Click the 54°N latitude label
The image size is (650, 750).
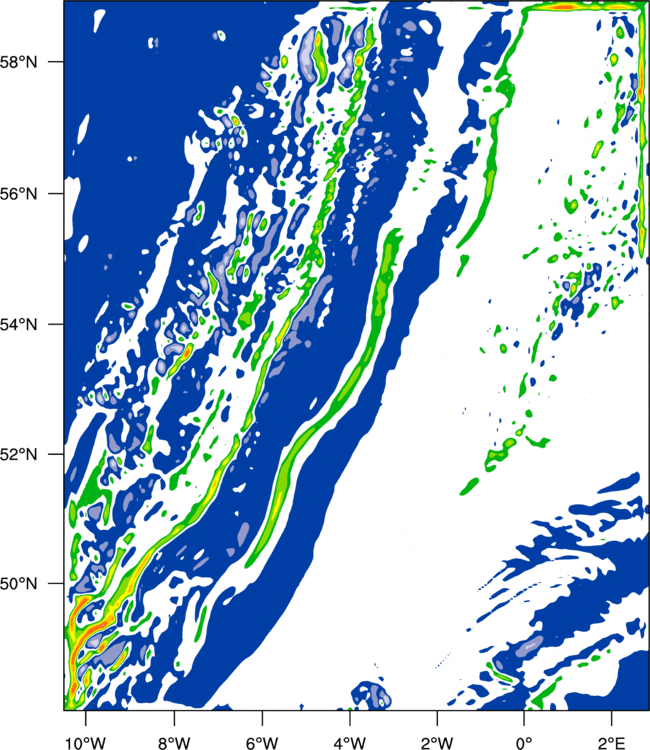click(18, 324)
